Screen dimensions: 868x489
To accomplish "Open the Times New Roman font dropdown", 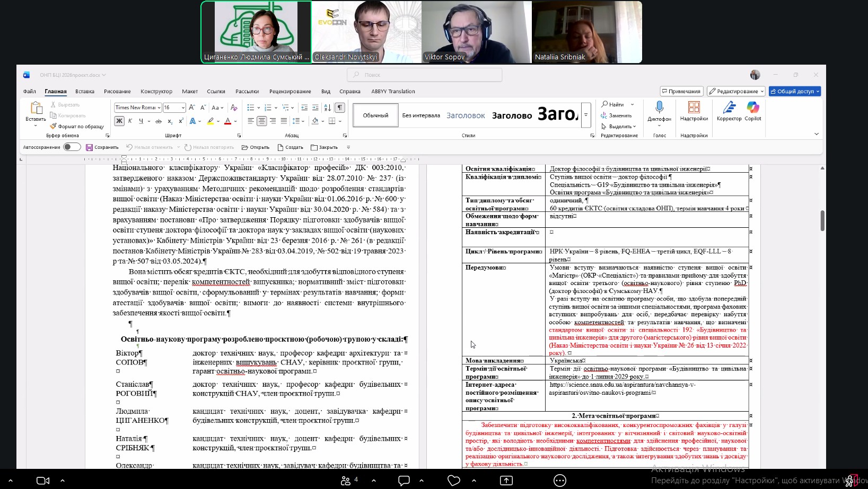I will coord(137,108).
